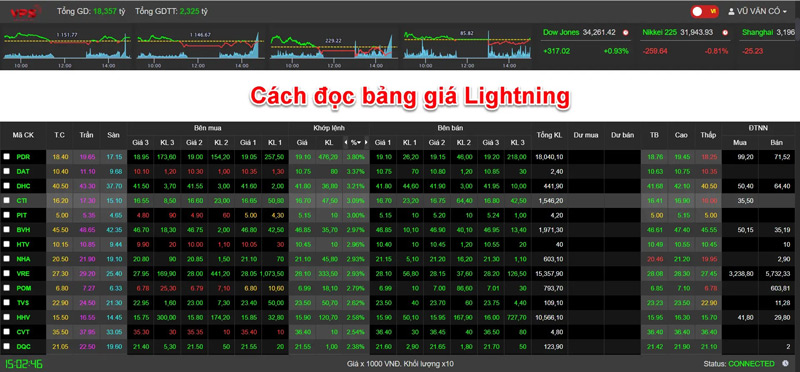Viewport: 800px width, 372px height.
Task: Click the Tổng GDTT 2,325 tỷ value
Action: pyautogui.click(x=193, y=11)
